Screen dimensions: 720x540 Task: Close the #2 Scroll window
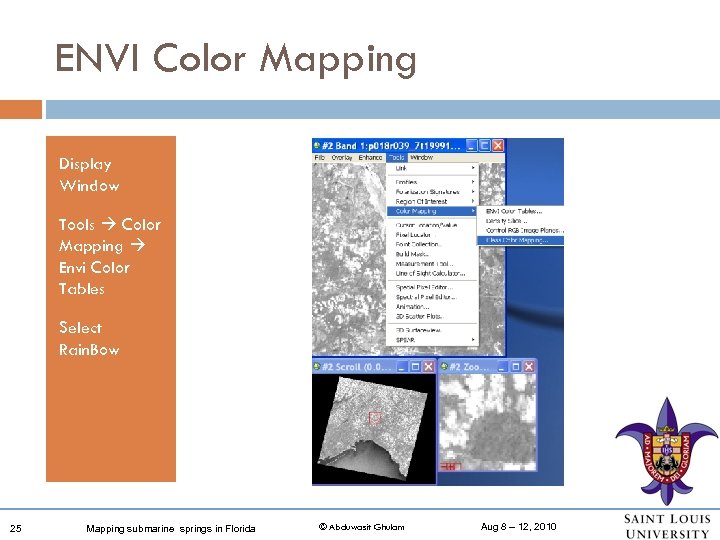click(x=428, y=366)
